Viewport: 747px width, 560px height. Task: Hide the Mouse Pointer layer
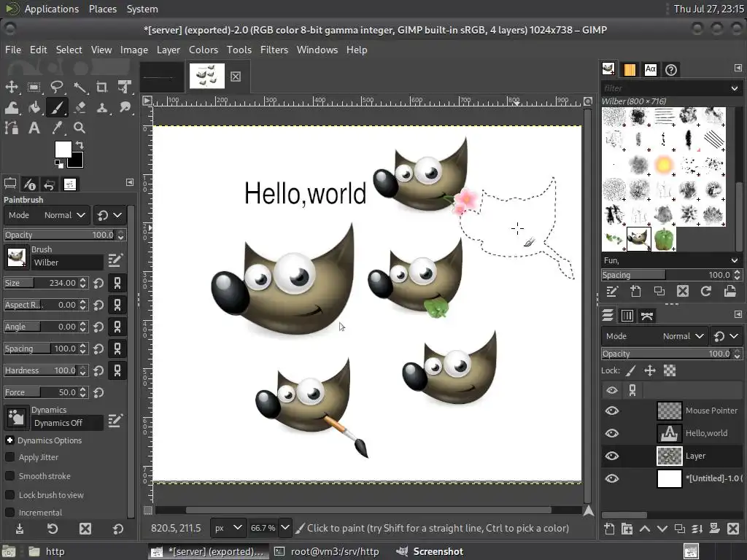611,411
